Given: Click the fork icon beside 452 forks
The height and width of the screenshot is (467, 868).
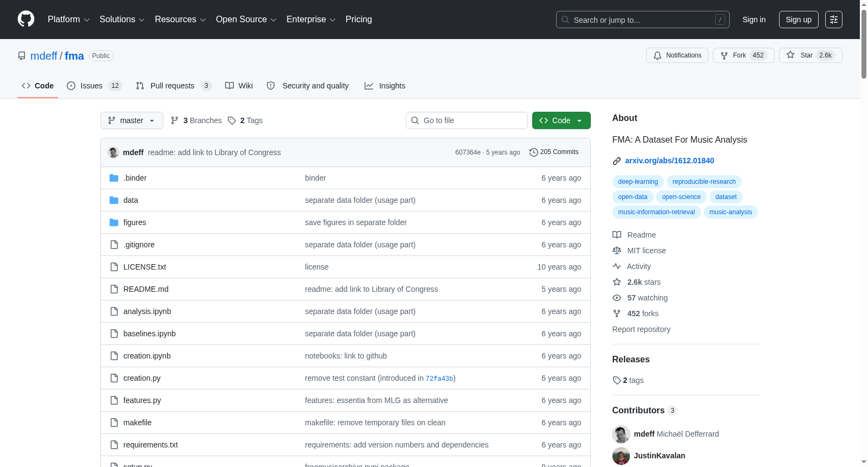Looking at the screenshot, I should coord(617,314).
